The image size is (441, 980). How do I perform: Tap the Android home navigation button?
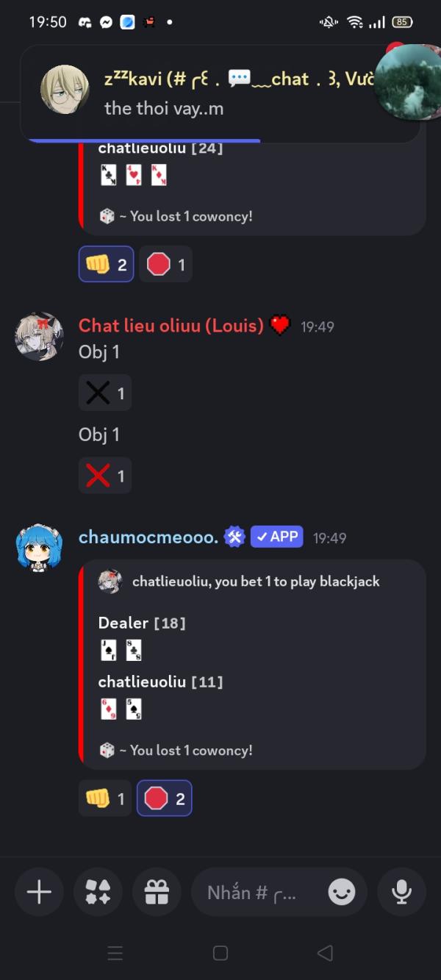[220, 953]
